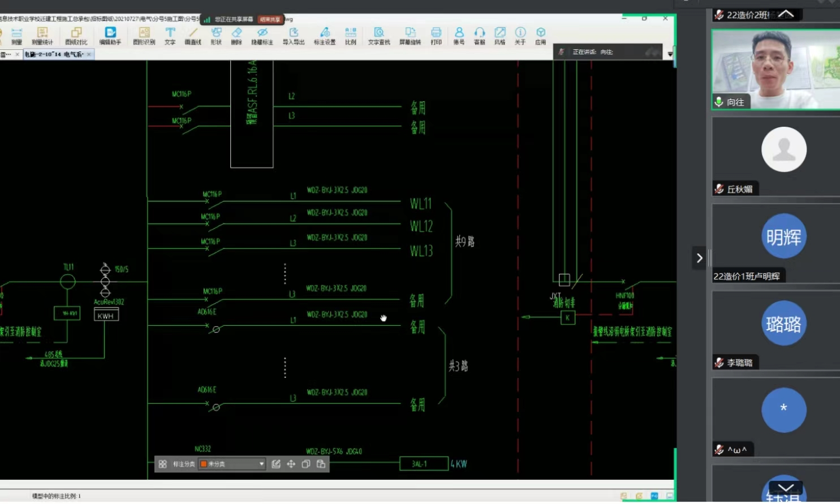The height and width of the screenshot is (504, 840).
Task: Open the 未分类 annotation category dropdown
Action: click(232, 464)
